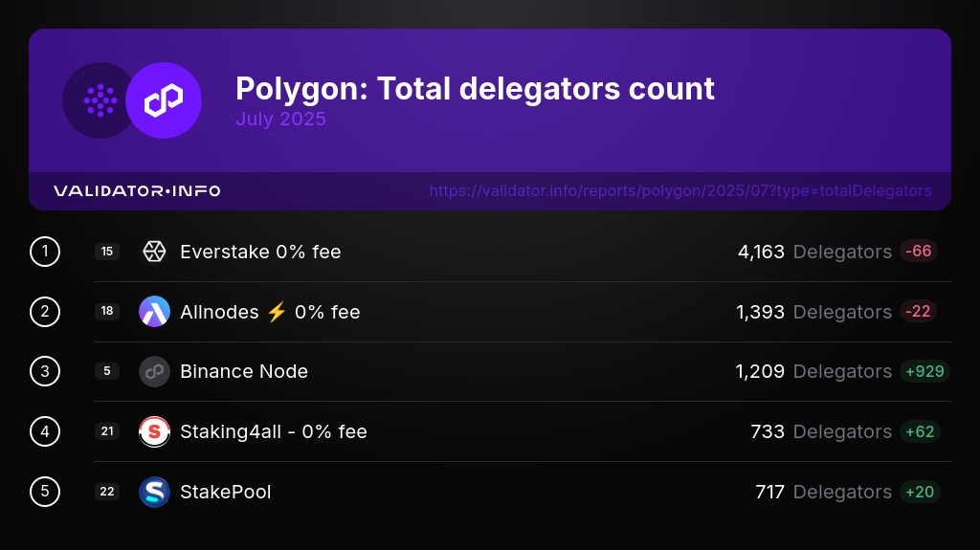Click the Binance Node validator logo
The height and width of the screenshot is (550, 980).
coord(154,371)
